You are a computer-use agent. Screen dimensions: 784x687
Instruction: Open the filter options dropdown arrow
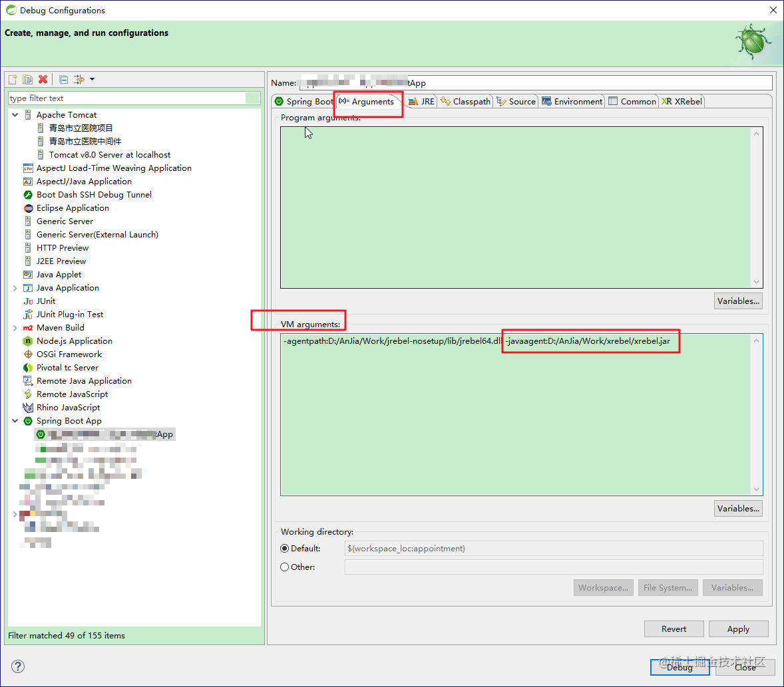tap(92, 79)
